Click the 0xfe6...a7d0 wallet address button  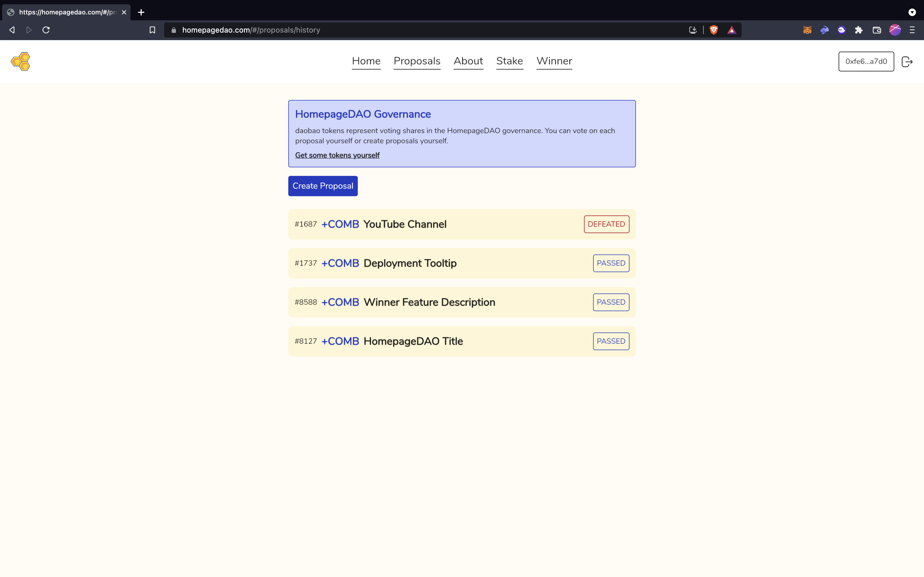pos(866,61)
